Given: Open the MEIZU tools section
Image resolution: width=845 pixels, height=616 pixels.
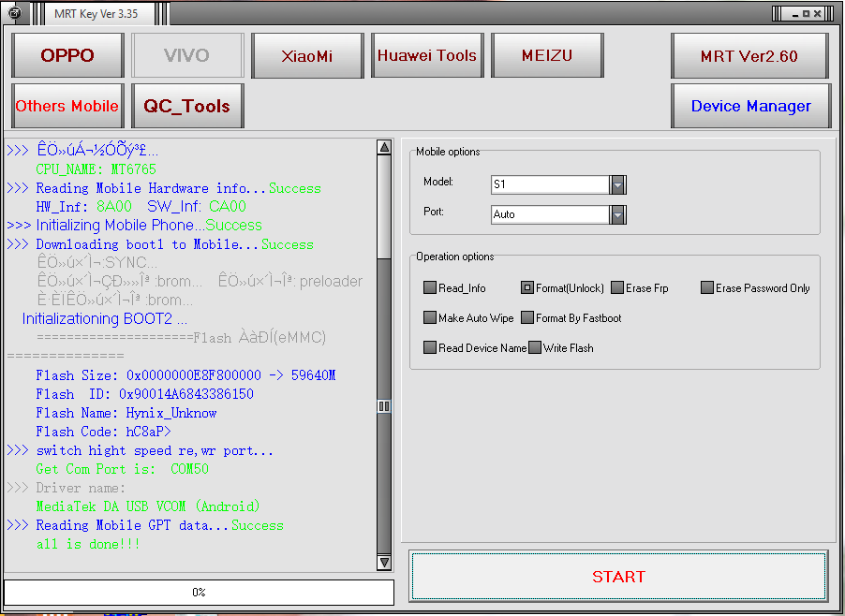Looking at the screenshot, I should [x=547, y=55].
